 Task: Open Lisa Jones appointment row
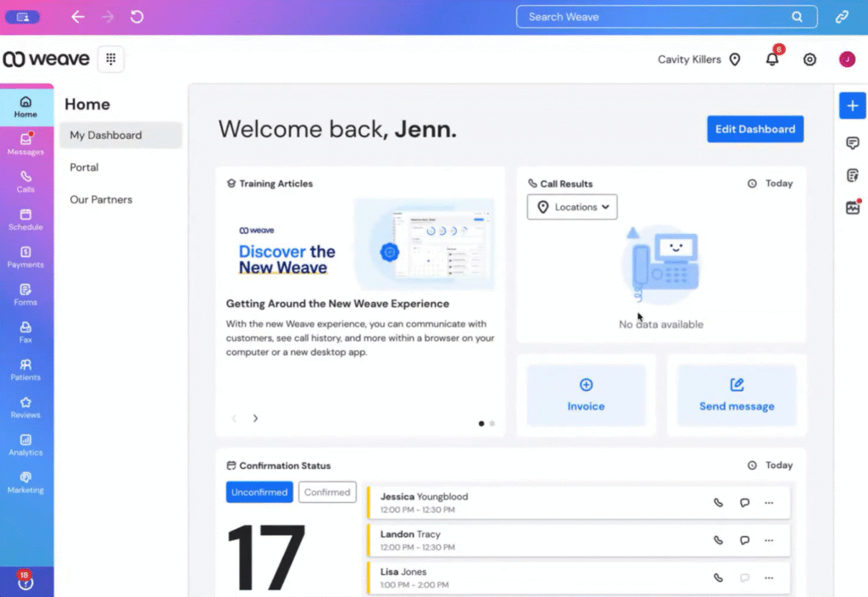tap(578, 578)
